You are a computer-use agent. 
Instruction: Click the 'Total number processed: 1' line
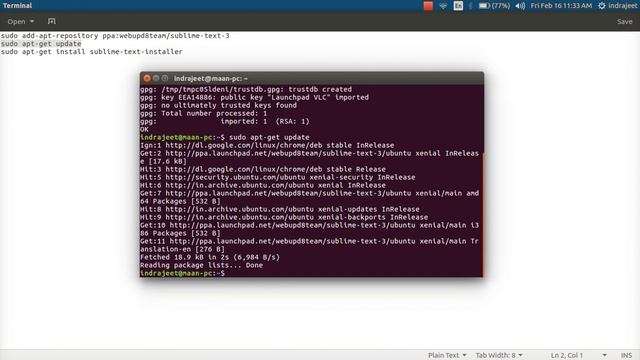[203, 113]
